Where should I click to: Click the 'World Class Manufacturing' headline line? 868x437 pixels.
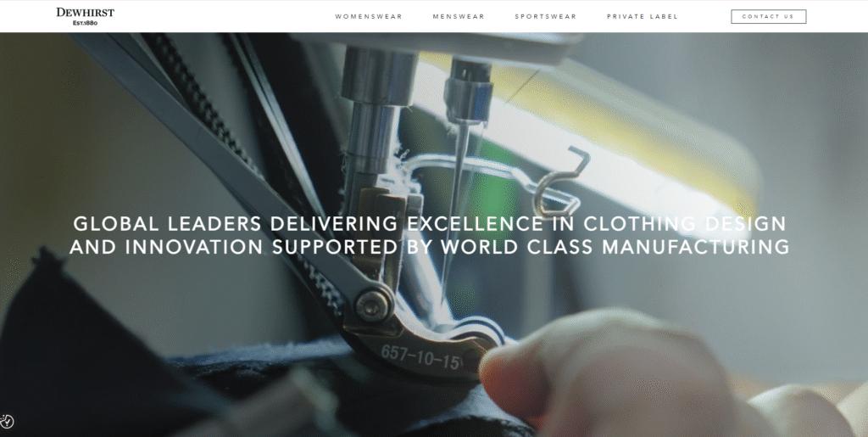click(430, 246)
